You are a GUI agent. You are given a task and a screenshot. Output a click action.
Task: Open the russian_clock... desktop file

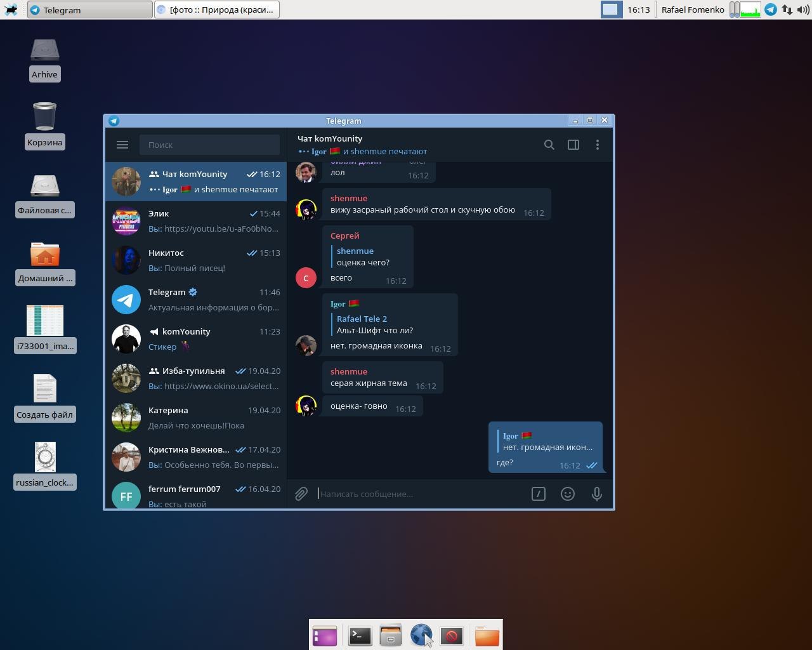[x=44, y=465]
